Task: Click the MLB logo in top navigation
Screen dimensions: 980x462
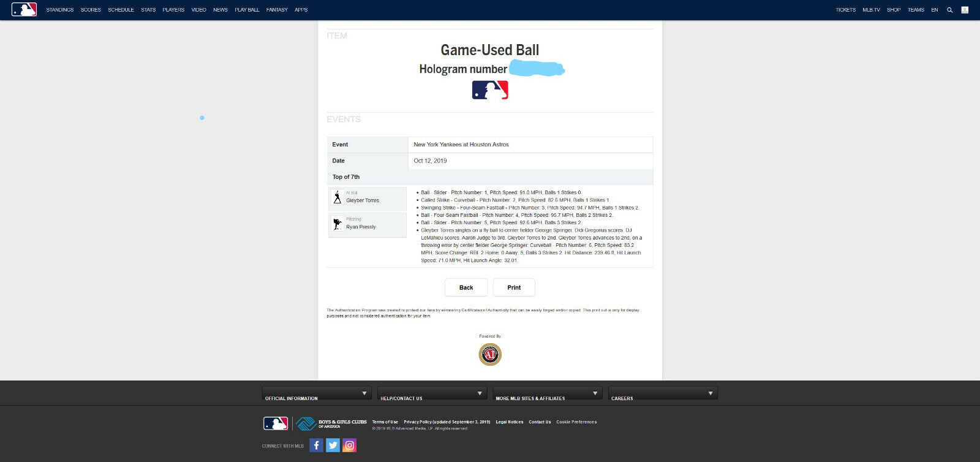Action: [24, 9]
